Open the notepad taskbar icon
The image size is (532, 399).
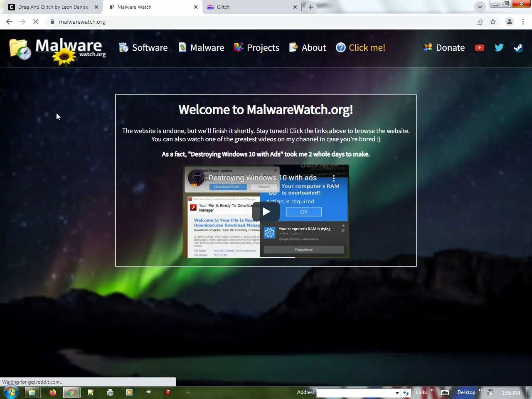pos(91,392)
